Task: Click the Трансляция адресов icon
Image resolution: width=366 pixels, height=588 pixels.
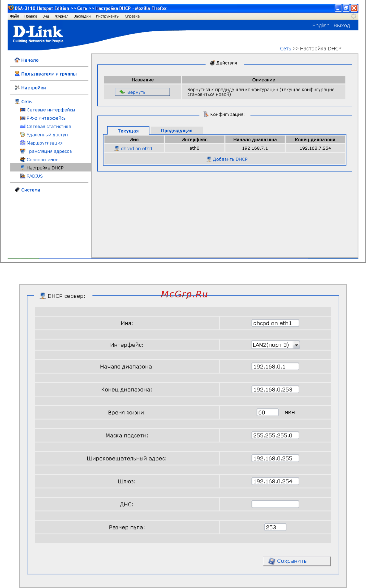Action: (22, 151)
